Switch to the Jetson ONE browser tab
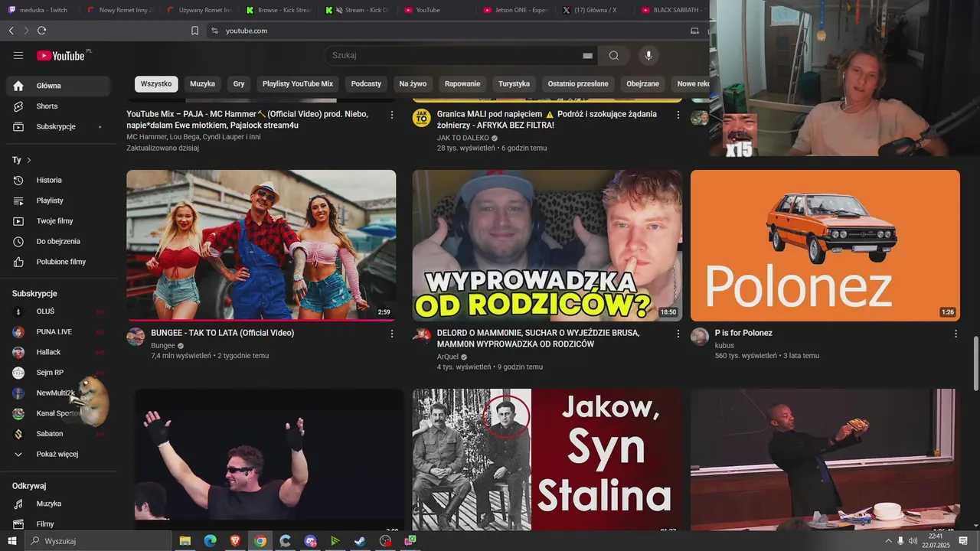Viewport: 980px width, 551px height. pos(517,10)
